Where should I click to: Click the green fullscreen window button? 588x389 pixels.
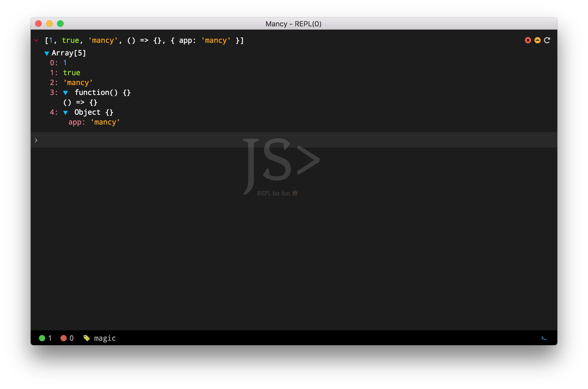(60, 24)
